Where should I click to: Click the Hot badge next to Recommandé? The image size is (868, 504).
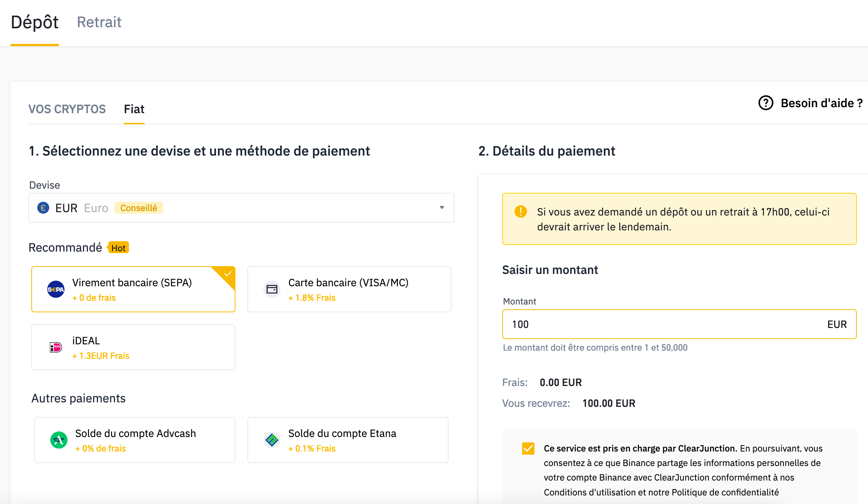point(118,248)
